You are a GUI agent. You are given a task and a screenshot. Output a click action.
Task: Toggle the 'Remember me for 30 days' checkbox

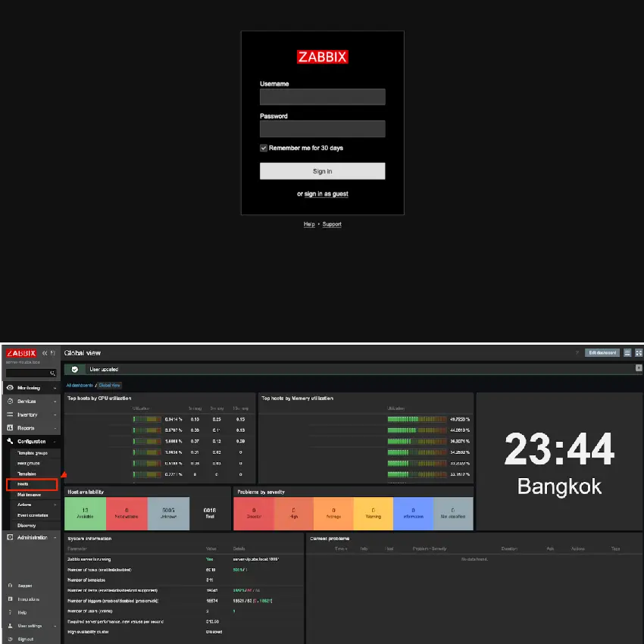(x=264, y=148)
